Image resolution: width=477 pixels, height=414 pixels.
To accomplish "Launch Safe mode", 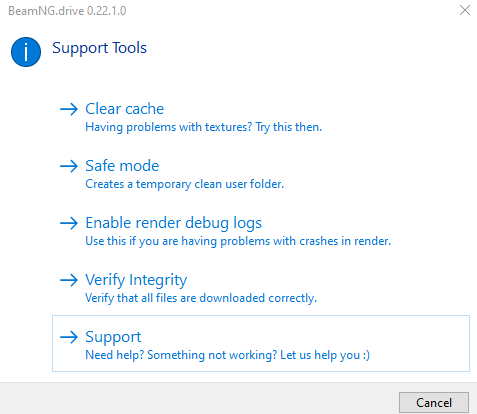I will pos(261,173).
